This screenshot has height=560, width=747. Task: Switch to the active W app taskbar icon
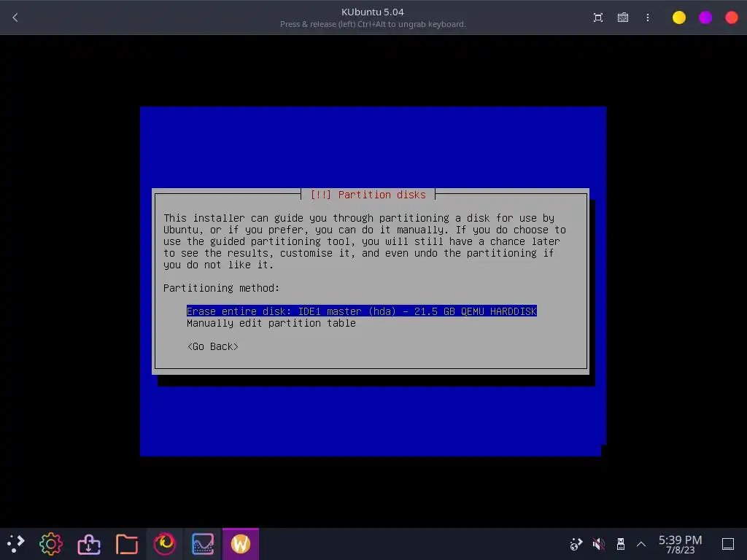[241, 543]
